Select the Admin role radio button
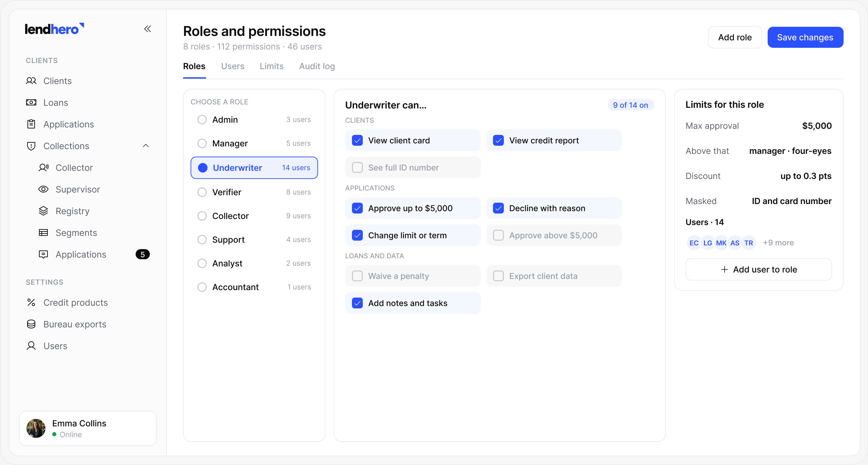This screenshot has width=868, height=465. coord(202,120)
